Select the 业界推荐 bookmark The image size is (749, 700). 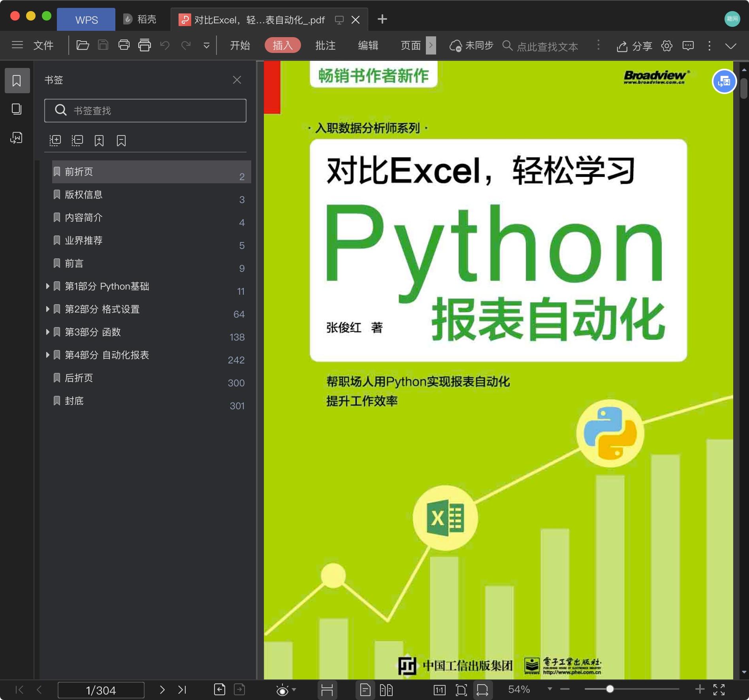[x=152, y=241]
